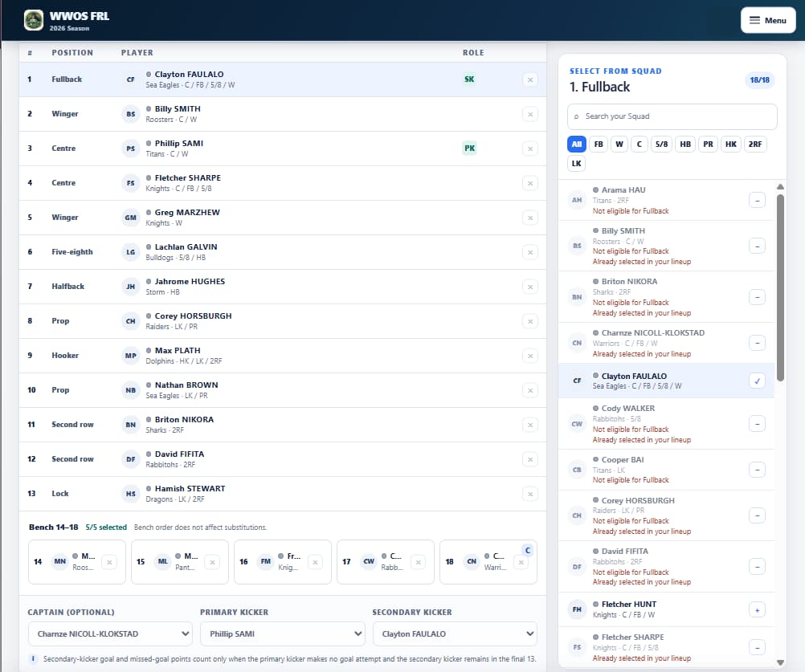Screen dimensions: 805x672
Task: Click minus button for squad Corey HORSBURGH
Action: click(758, 515)
